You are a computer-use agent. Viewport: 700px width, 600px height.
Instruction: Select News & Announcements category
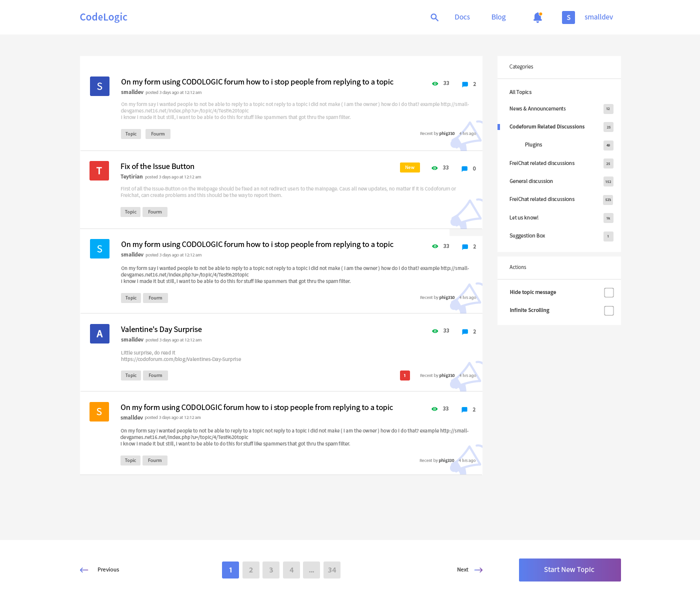[537, 108]
